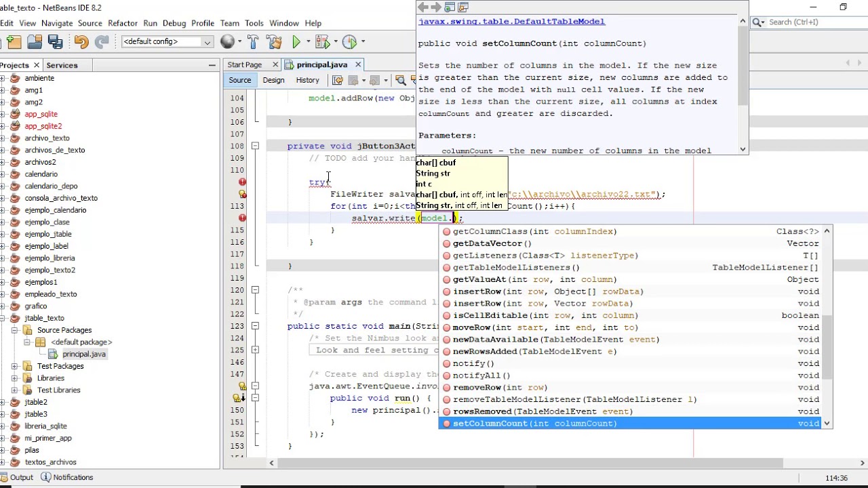Click the error marker on line 114
The image size is (868, 488).
click(x=242, y=218)
